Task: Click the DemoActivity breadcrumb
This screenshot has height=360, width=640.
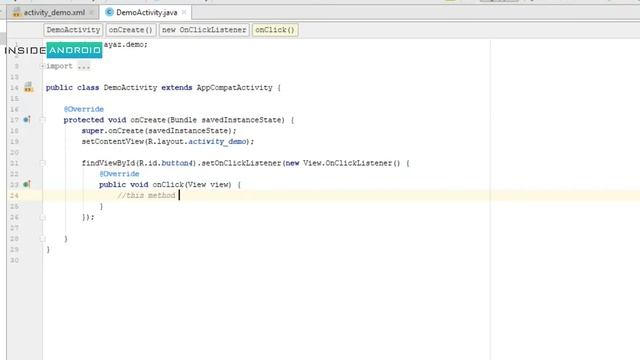Action: pyautogui.click(x=73, y=30)
